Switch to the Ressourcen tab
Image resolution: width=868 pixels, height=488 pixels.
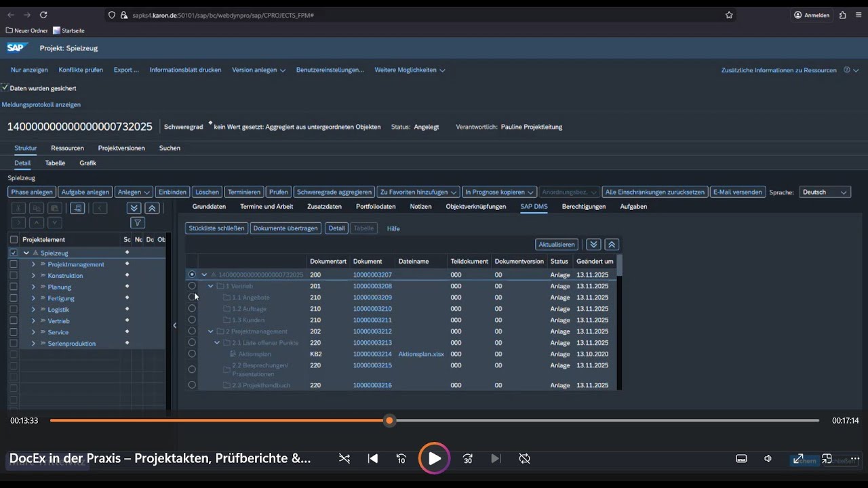[x=67, y=148]
